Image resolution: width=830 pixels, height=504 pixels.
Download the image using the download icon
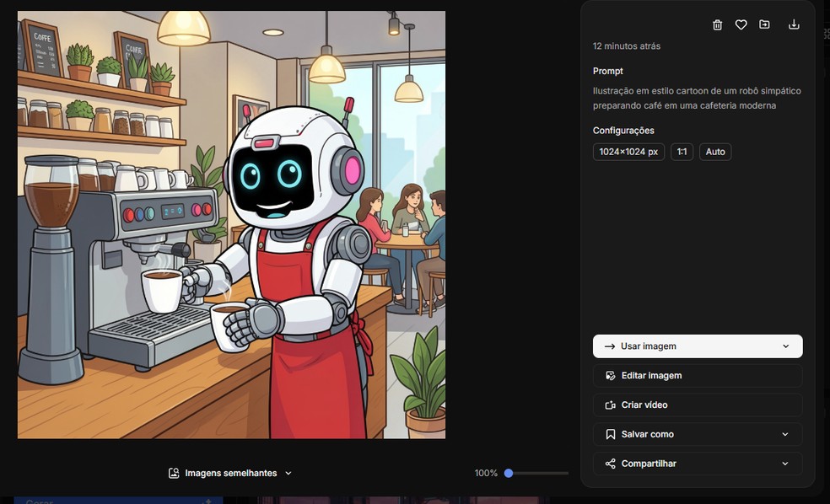(x=794, y=24)
